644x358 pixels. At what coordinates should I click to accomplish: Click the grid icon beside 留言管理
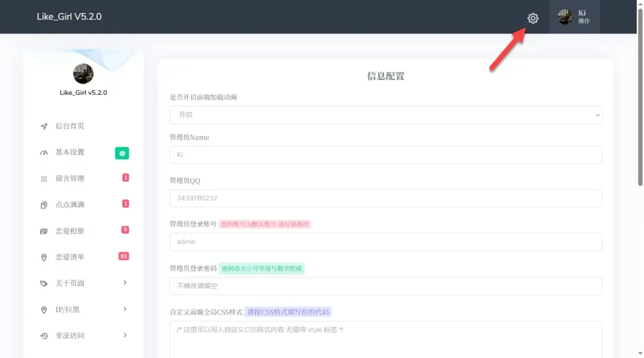coord(44,179)
